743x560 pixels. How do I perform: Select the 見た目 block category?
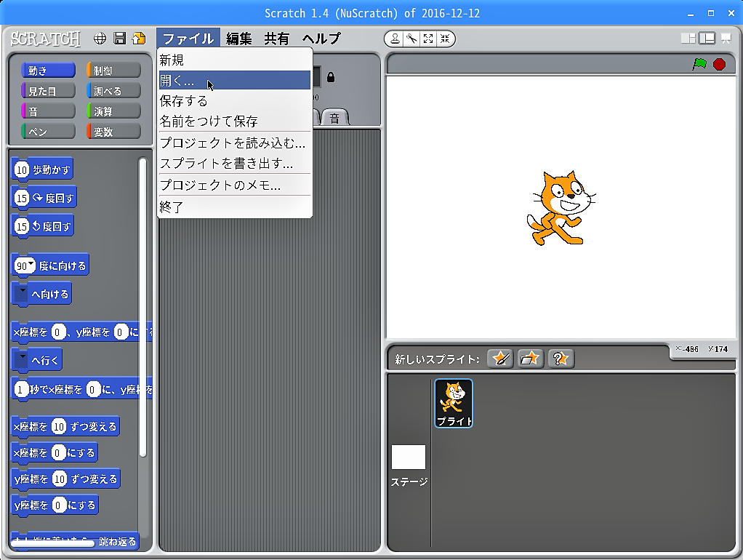[x=48, y=91]
